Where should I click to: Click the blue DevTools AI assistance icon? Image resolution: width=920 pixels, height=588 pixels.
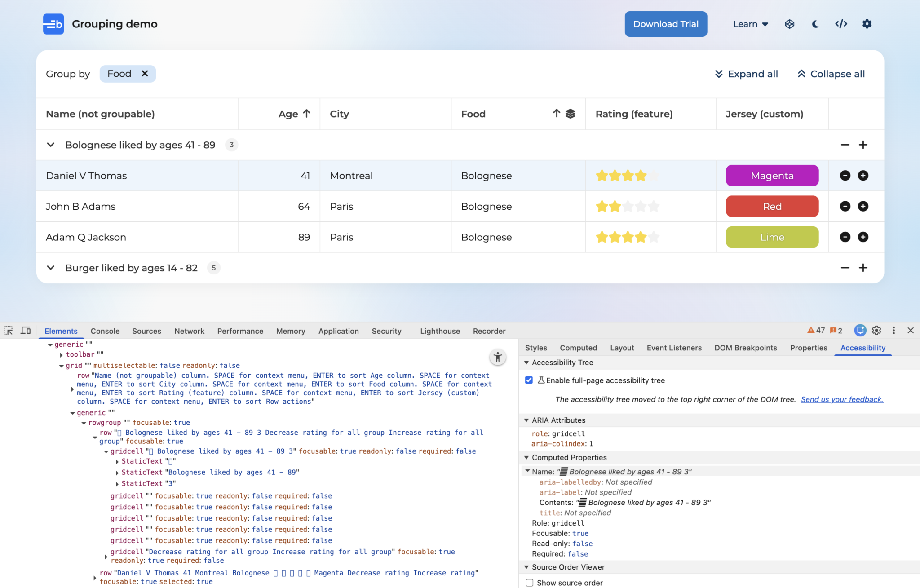click(x=860, y=331)
